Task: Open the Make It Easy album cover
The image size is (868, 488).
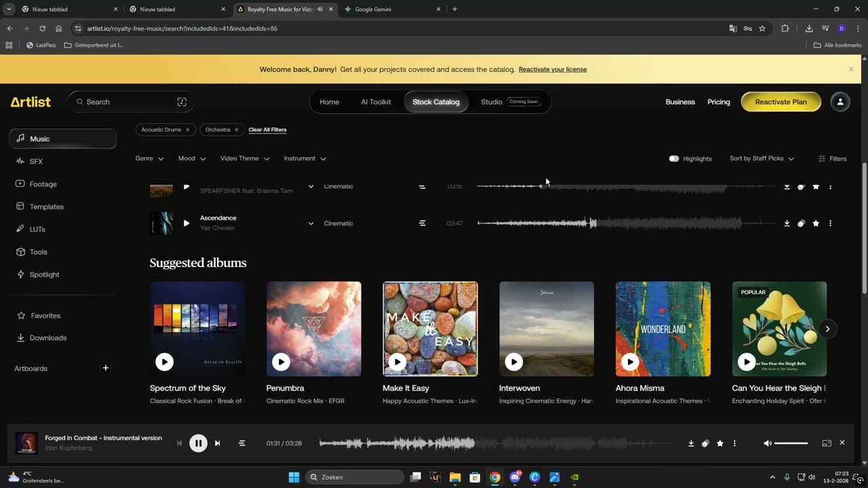Action: [430, 329]
